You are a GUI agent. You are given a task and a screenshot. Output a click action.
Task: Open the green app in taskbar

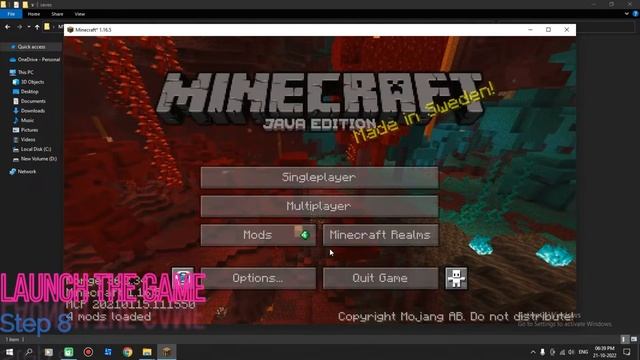point(68,352)
